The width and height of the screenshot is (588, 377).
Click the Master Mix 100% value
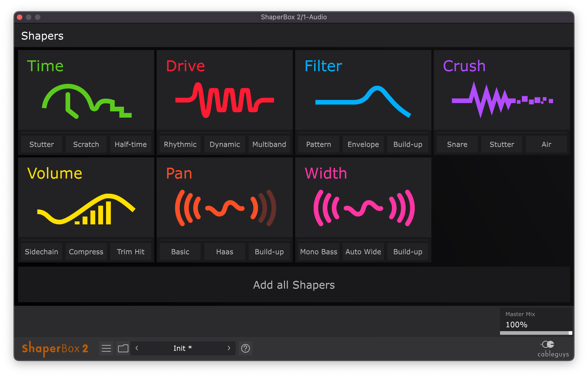(516, 325)
